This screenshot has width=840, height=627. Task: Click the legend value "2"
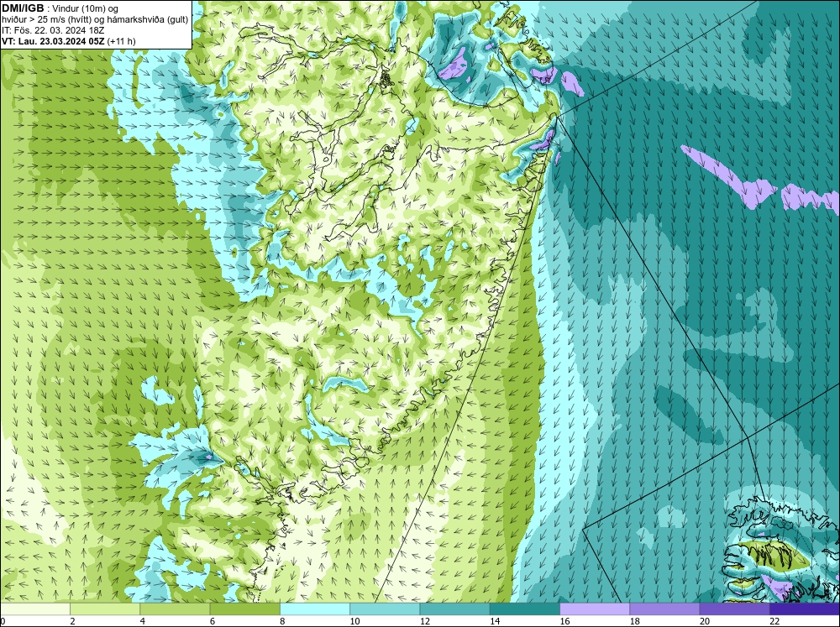point(72,621)
